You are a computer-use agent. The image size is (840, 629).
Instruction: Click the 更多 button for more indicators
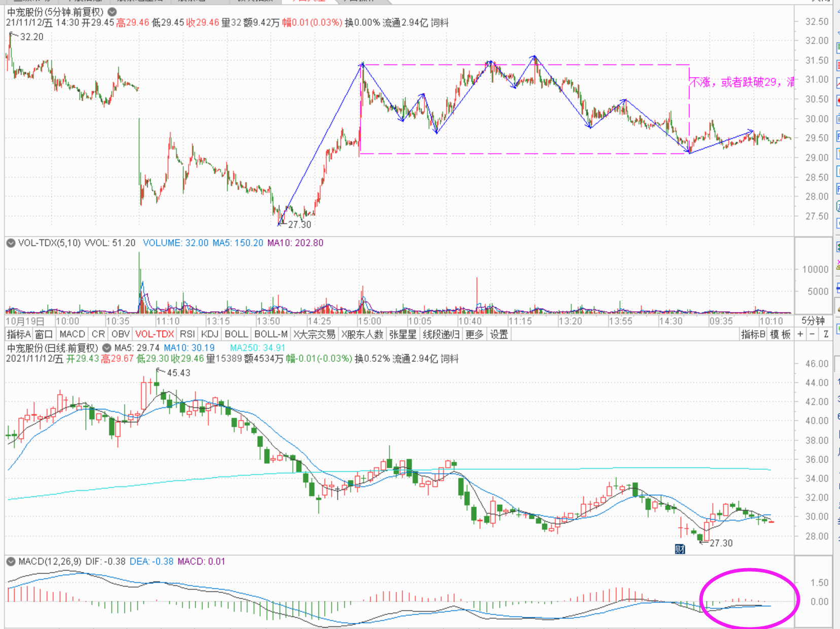(x=474, y=335)
